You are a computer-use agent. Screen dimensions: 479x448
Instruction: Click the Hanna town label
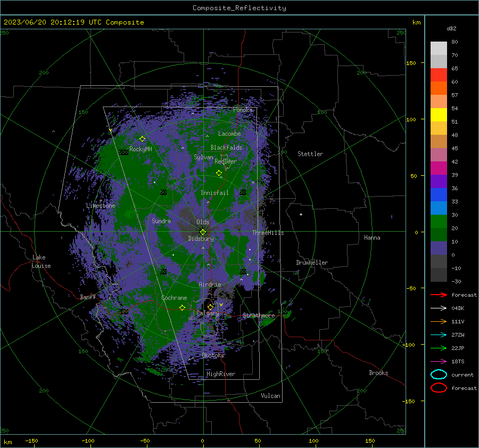(372, 238)
